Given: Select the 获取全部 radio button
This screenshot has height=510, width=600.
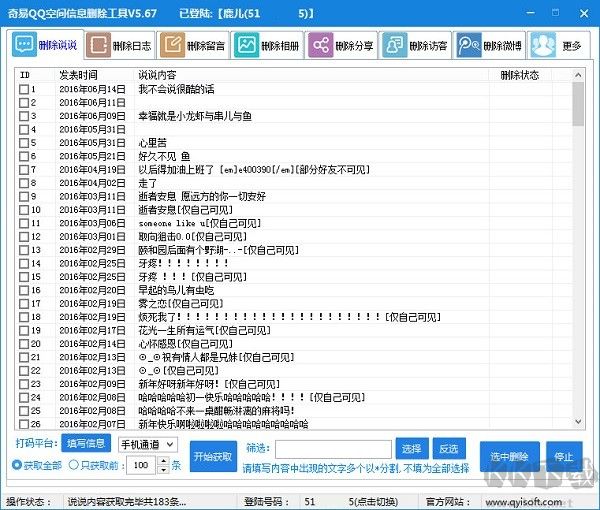Looking at the screenshot, I should coord(16,465).
